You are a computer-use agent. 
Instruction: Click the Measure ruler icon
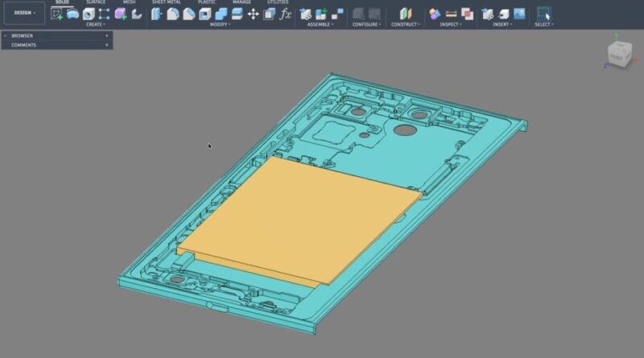pyautogui.click(x=452, y=14)
